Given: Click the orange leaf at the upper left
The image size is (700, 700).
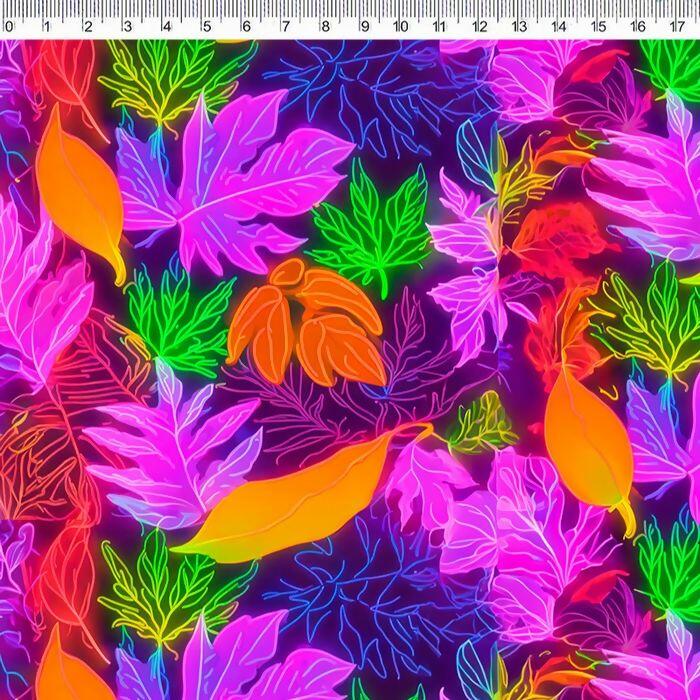Looking at the screenshot, I should coord(78,190).
